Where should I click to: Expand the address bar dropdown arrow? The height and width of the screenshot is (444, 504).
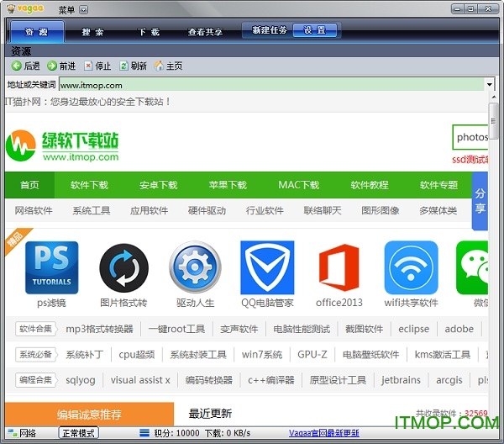tap(489, 85)
